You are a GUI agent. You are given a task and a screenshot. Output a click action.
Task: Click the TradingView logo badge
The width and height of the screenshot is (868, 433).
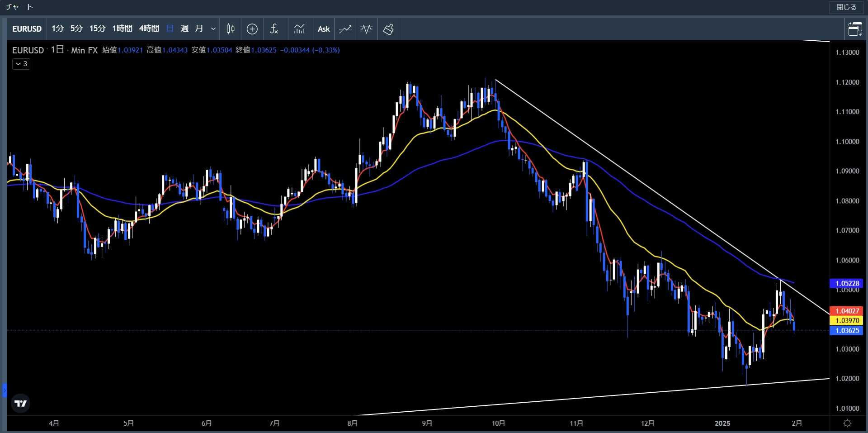click(20, 403)
